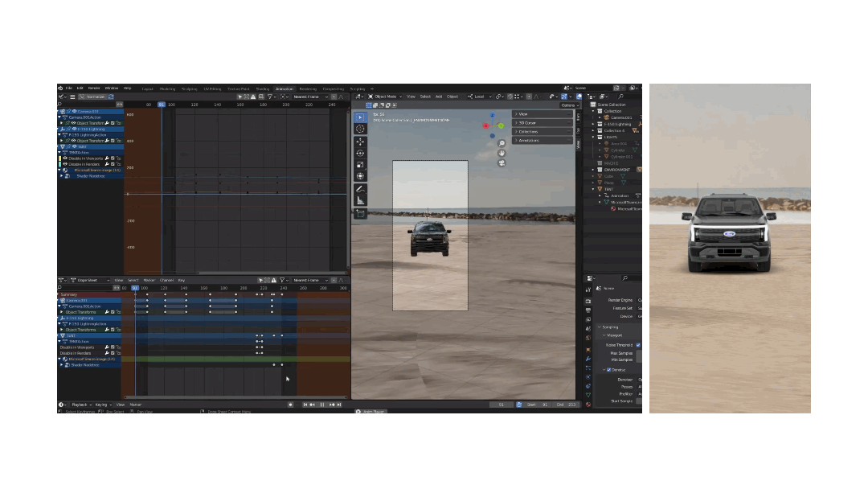
Task: Toggle auto keying record button
Action: pos(290,405)
